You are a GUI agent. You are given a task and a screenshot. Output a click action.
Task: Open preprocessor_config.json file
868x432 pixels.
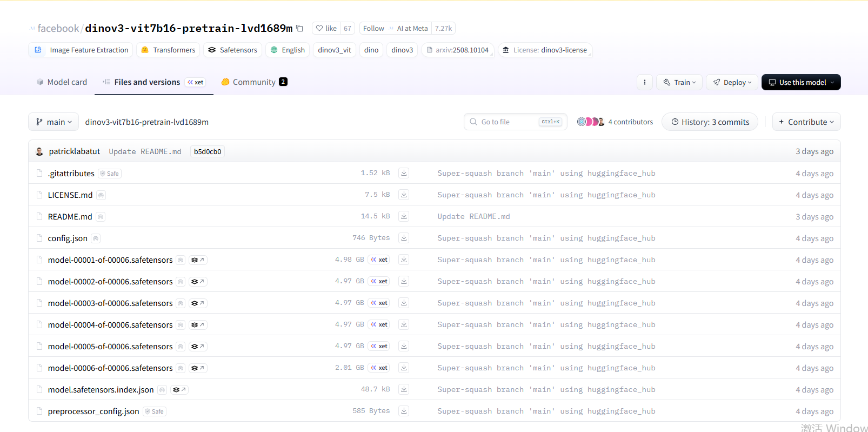94,411
